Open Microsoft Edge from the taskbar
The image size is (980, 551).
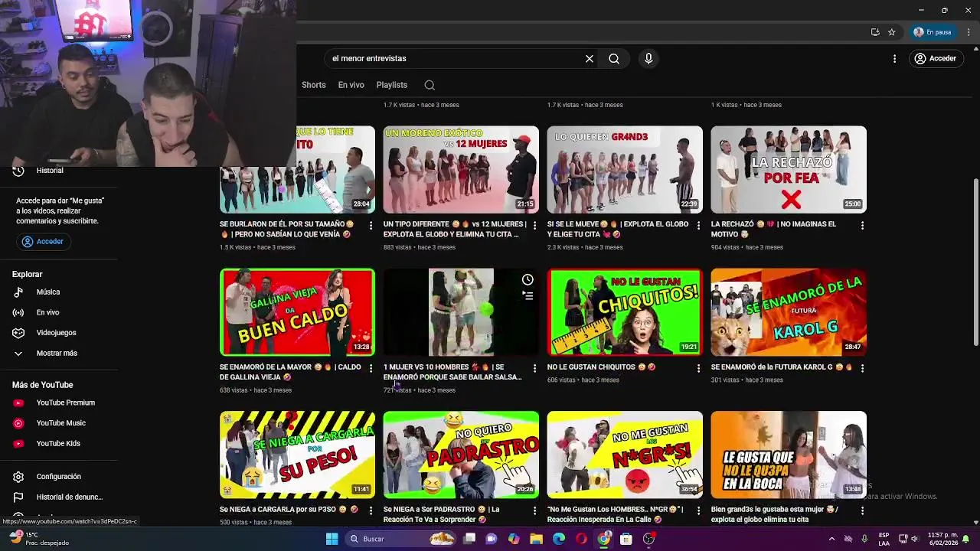click(x=559, y=539)
